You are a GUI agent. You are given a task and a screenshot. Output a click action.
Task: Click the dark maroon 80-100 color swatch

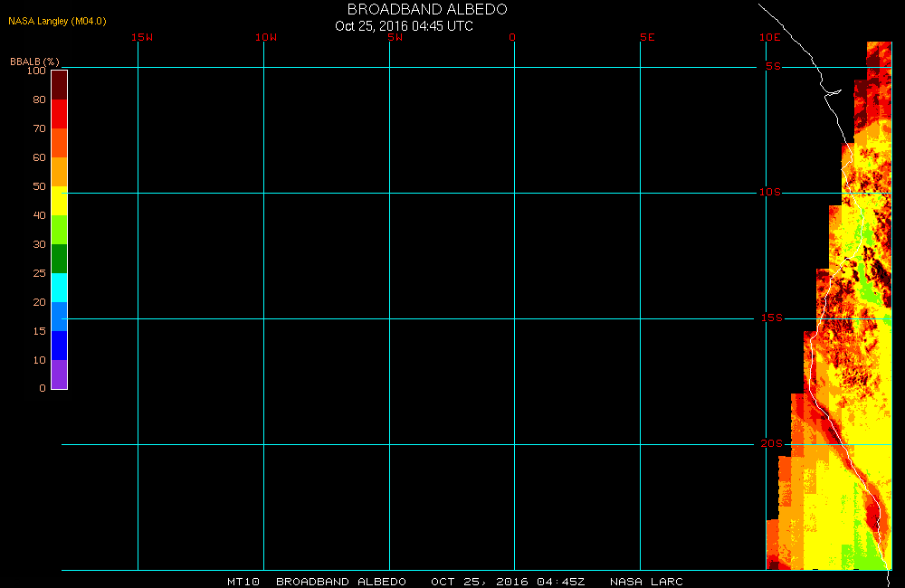click(x=60, y=85)
